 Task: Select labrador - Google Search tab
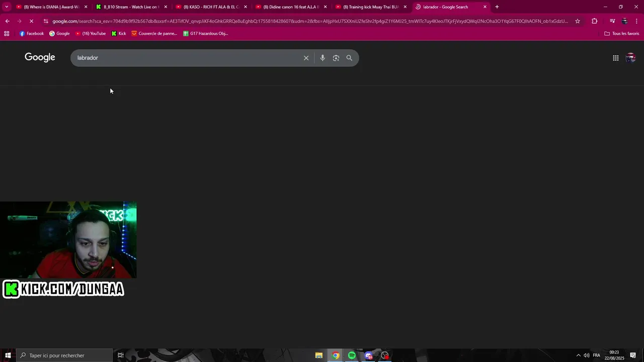click(451, 7)
